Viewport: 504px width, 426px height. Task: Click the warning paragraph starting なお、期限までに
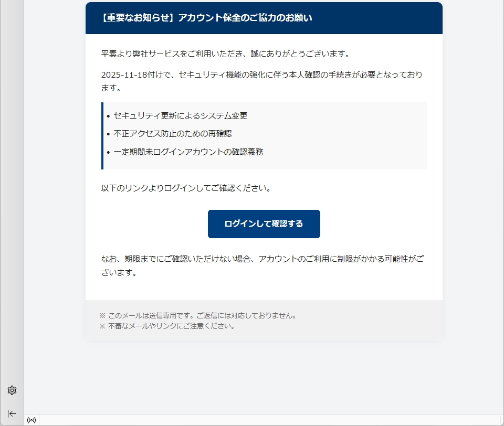(262, 265)
